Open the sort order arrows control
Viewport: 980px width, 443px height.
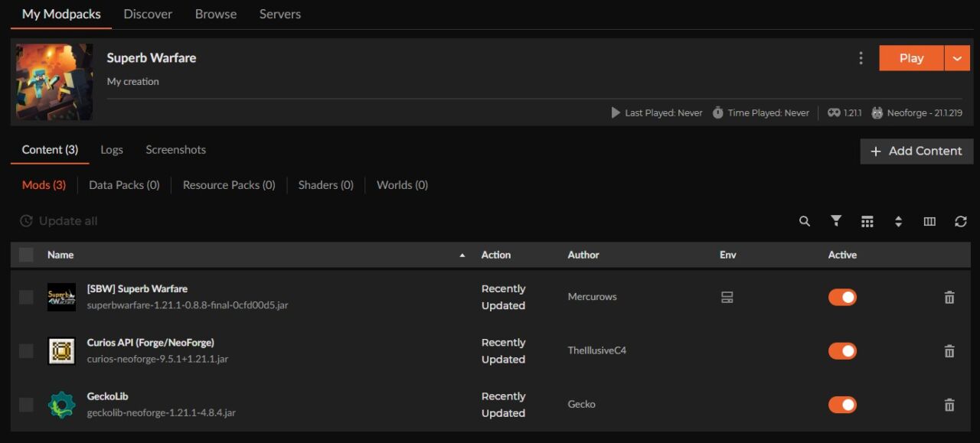(x=898, y=221)
